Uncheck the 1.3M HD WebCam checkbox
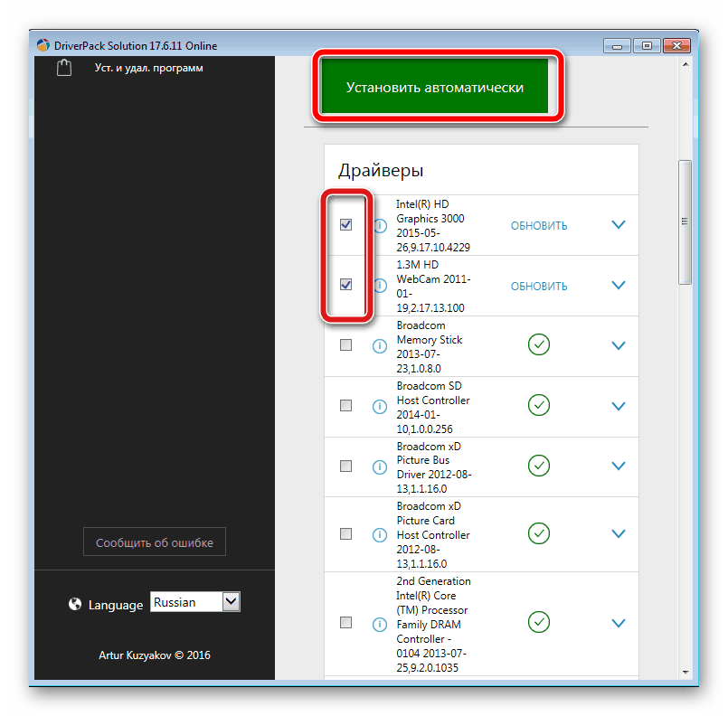 coord(345,285)
